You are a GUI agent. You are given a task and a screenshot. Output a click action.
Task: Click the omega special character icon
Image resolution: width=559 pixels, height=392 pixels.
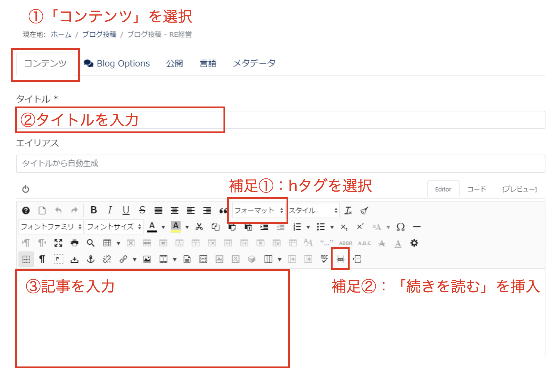[400, 227]
